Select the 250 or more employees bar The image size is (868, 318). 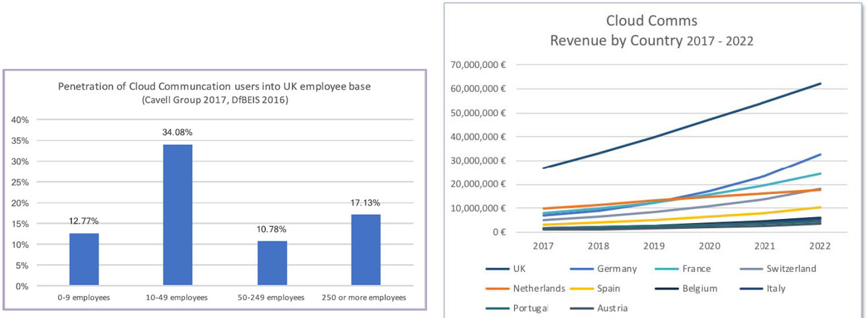click(366, 251)
